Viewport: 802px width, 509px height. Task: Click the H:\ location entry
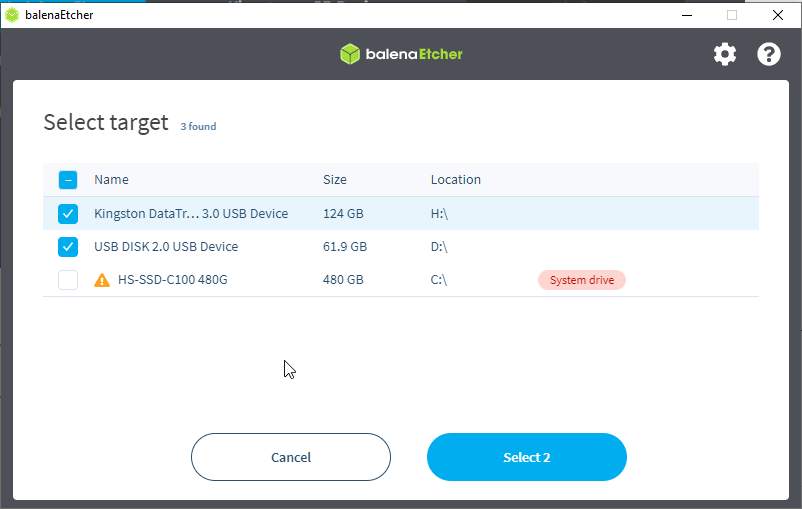(x=439, y=213)
